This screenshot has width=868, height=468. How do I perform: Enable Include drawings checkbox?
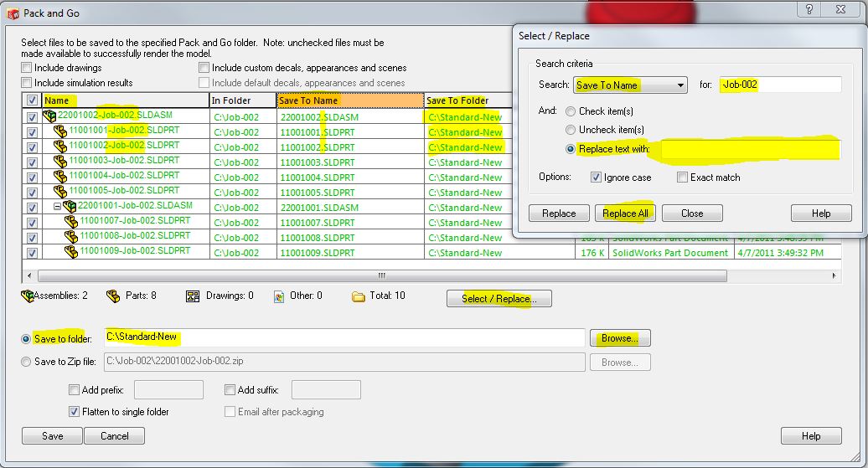coord(27,68)
